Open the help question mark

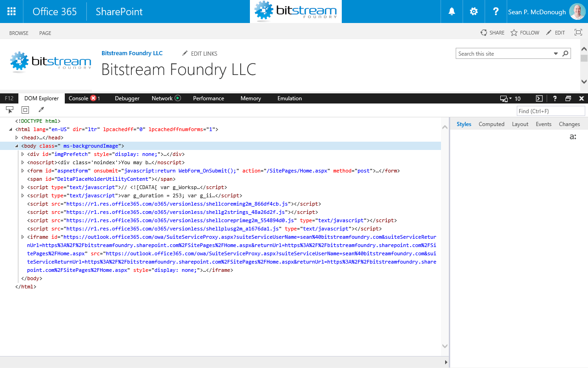tap(496, 11)
